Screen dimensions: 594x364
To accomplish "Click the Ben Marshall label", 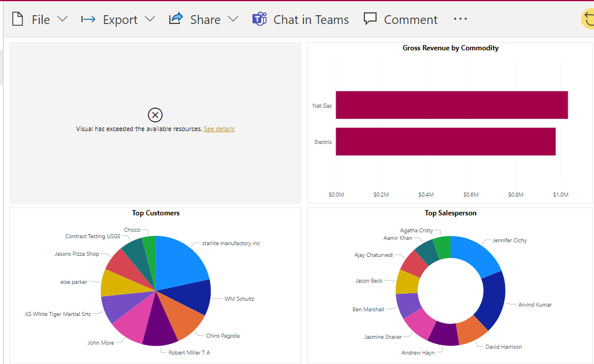I will (368, 310).
